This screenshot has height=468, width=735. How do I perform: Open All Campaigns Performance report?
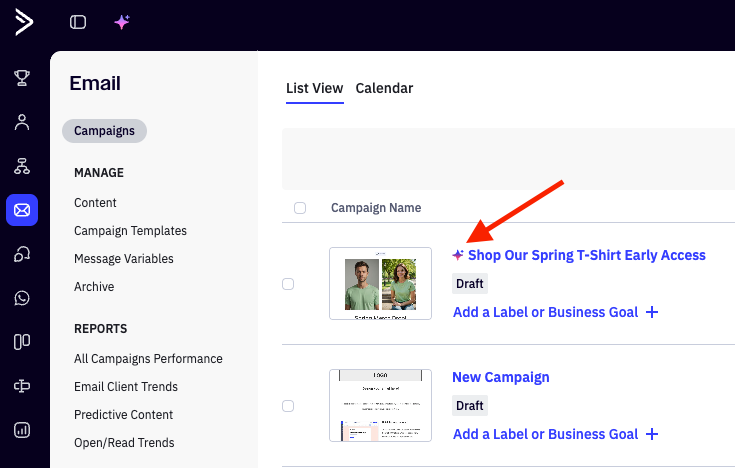[x=148, y=359]
